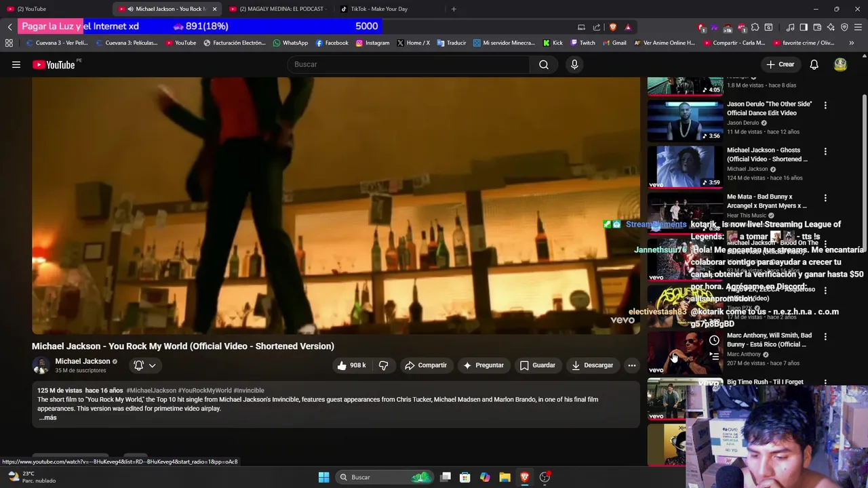
Task: Open Michael Jackson channel avatar
Action: [41, 365]
